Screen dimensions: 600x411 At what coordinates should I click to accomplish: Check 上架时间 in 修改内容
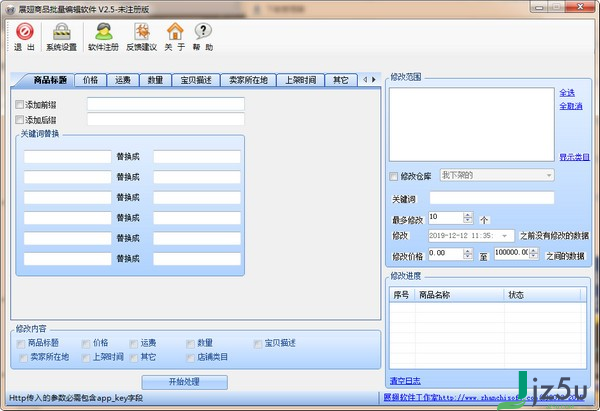86,358
